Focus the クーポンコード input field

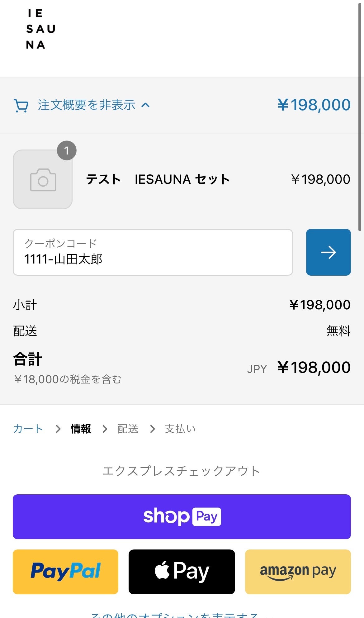153,253
